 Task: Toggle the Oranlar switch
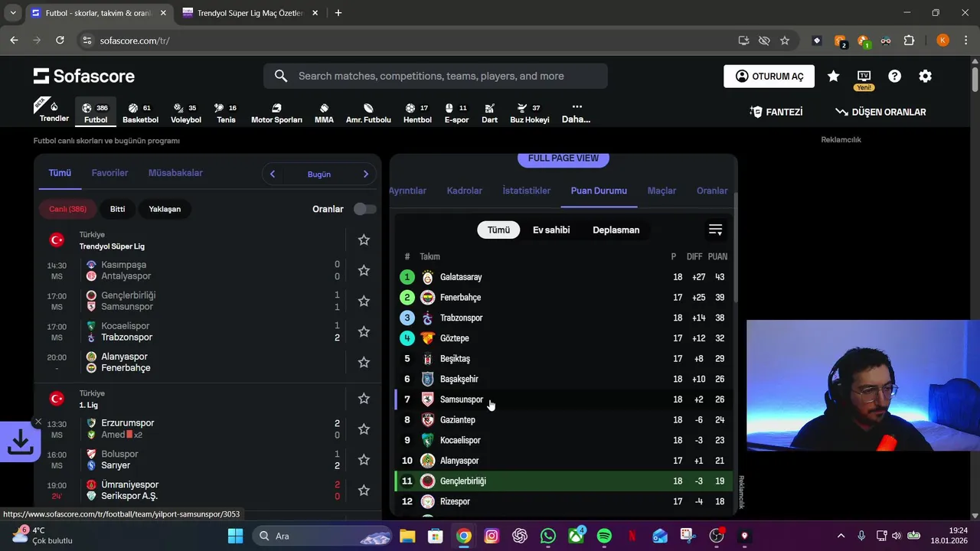pos(364,209)
